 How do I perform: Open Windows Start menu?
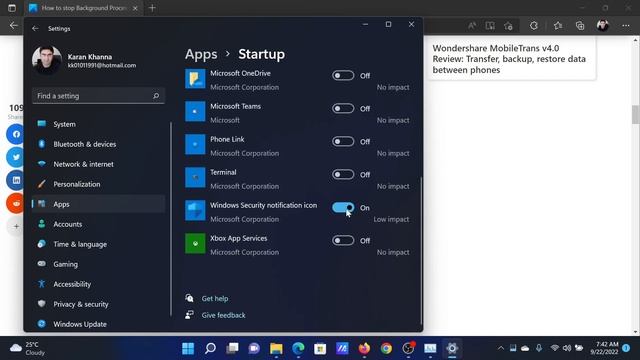click(x=188, y=348)
